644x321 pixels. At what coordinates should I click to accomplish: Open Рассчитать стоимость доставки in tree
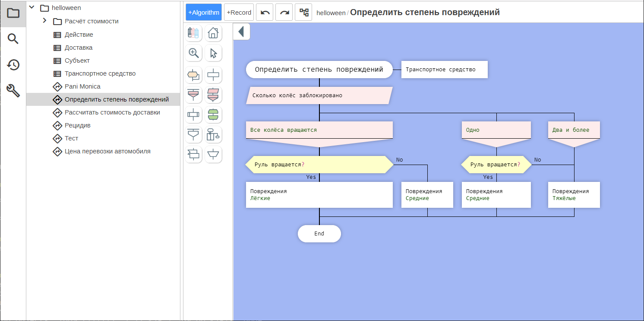(112, 112)
